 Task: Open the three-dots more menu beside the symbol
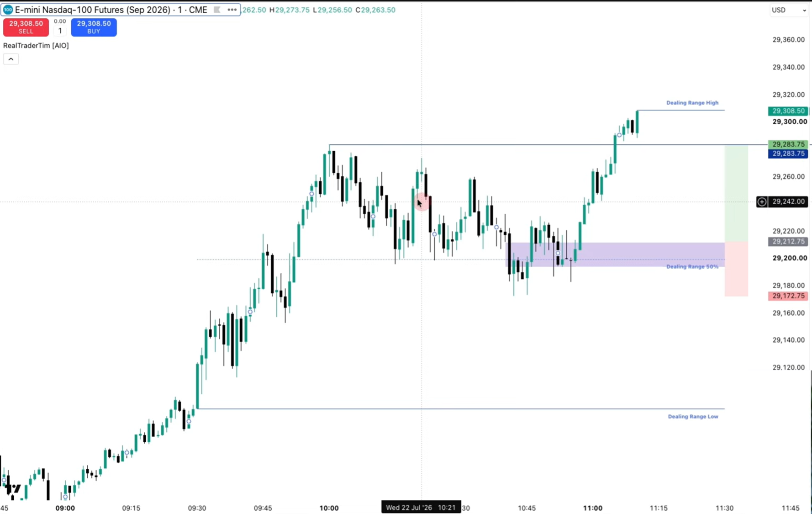pos(232,10)
